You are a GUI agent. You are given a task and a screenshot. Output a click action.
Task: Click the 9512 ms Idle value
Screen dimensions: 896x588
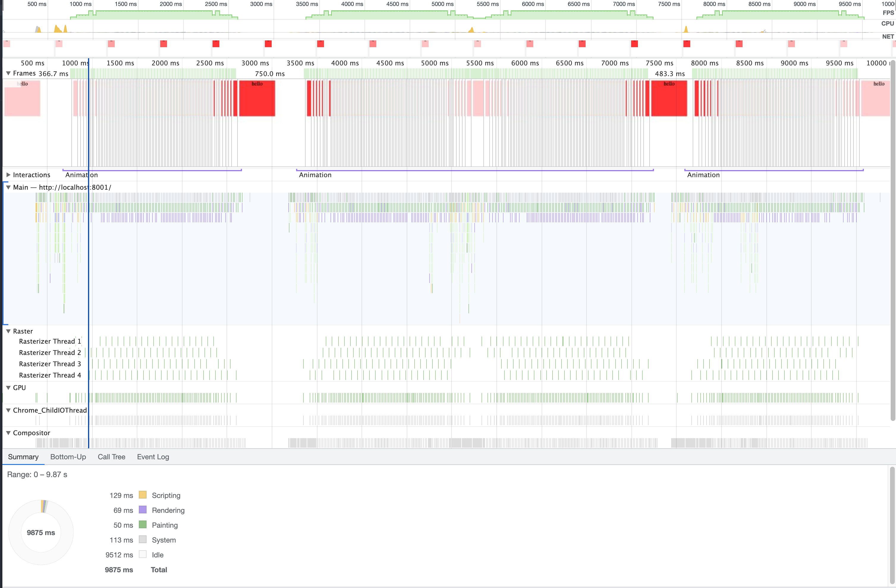coord(119,555)
